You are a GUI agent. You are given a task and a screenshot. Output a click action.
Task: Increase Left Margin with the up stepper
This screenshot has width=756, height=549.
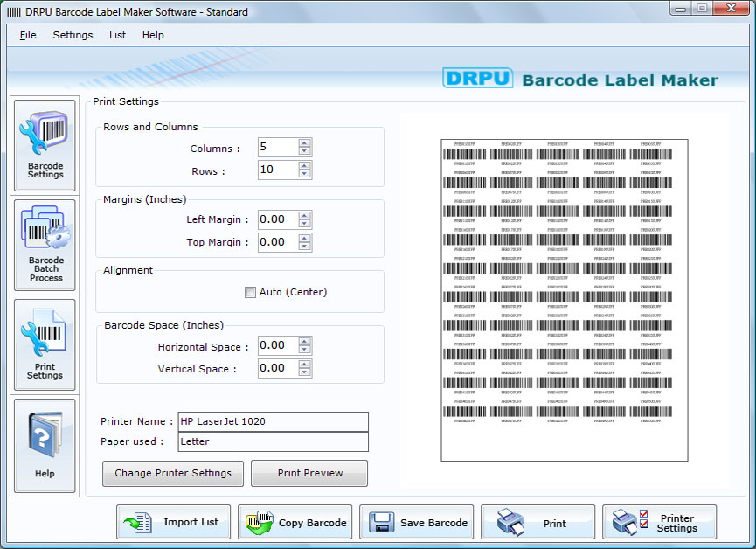[305, 215]
